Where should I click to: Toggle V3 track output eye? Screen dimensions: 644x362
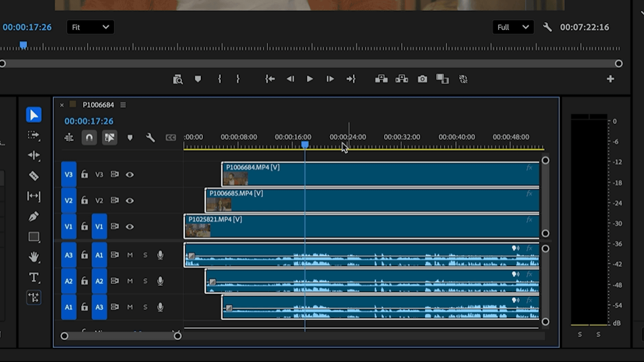129,175
